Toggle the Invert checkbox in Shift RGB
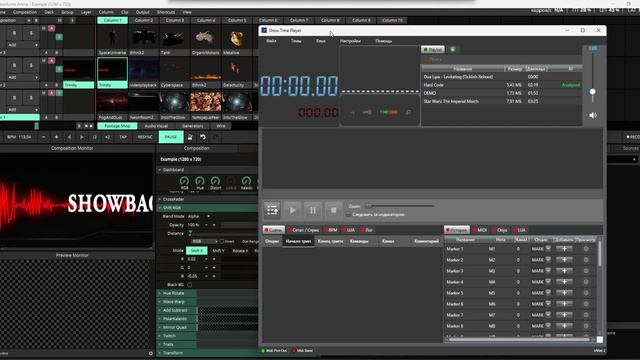The height and width of the screenshot is (360, 640). [222, 241]
